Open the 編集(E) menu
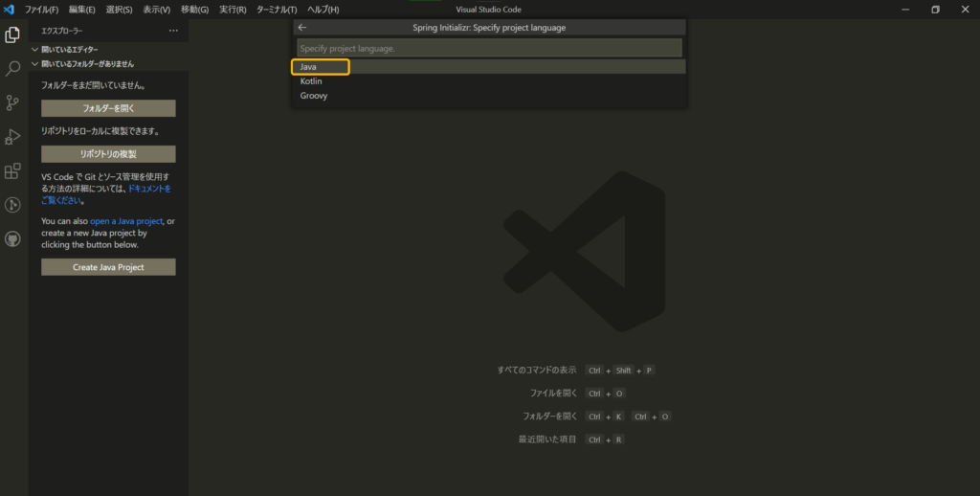 point(82,10)
